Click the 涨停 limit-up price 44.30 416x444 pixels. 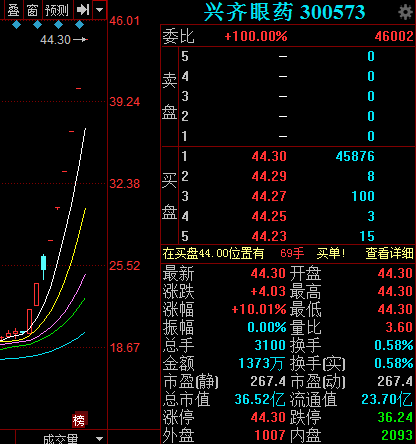(268, 417)
